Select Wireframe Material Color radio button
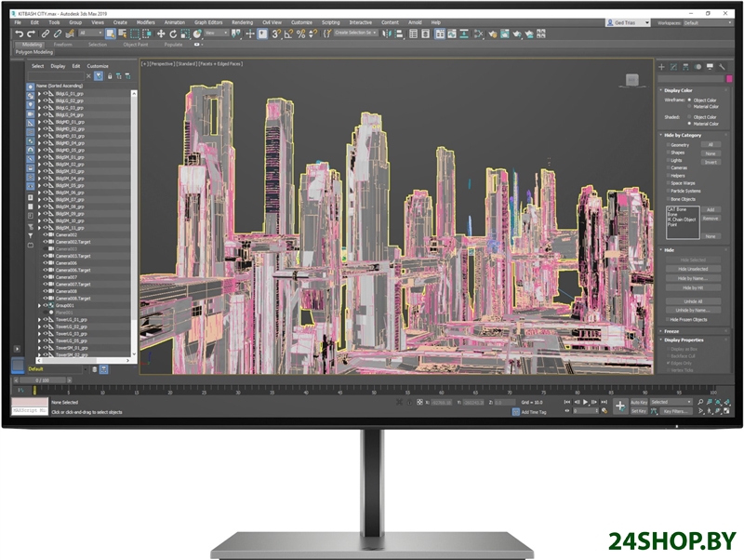This screenshot has width=744, height=560. tap(690, 107)
